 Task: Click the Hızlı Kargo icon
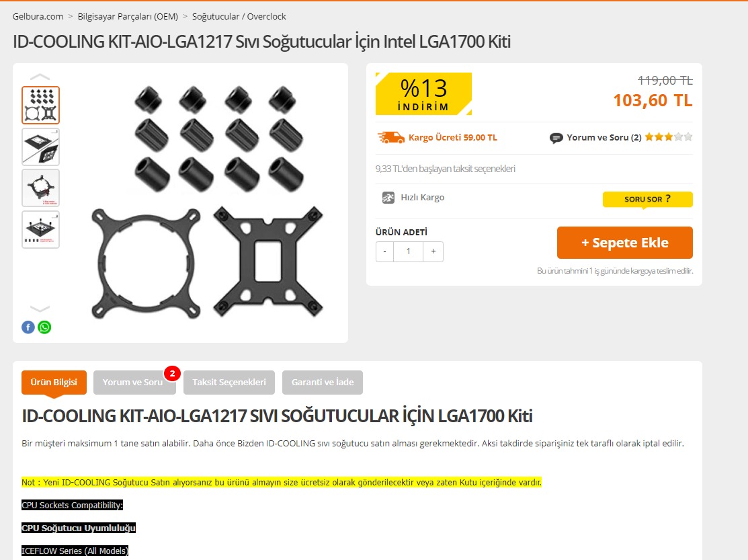[x=388, y=198]
